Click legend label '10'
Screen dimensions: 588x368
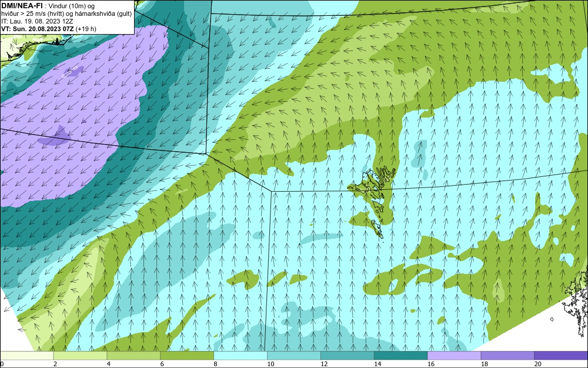(270, 364)
